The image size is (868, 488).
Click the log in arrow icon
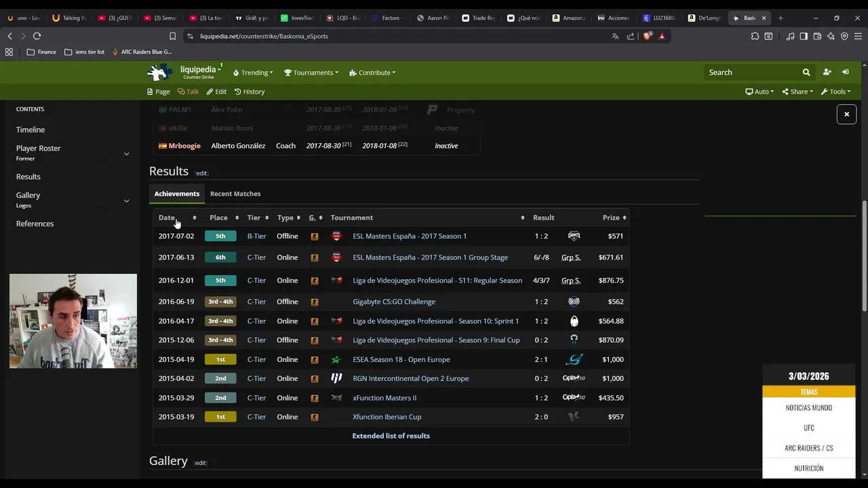[x=846, y=73]
